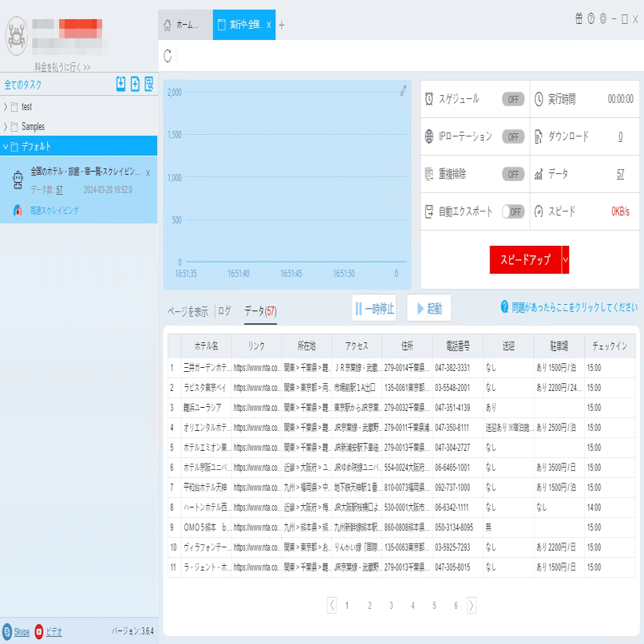644x644 pixels.
Task: Click the pencil edit icon on the chart
Action: click(403, 90)
